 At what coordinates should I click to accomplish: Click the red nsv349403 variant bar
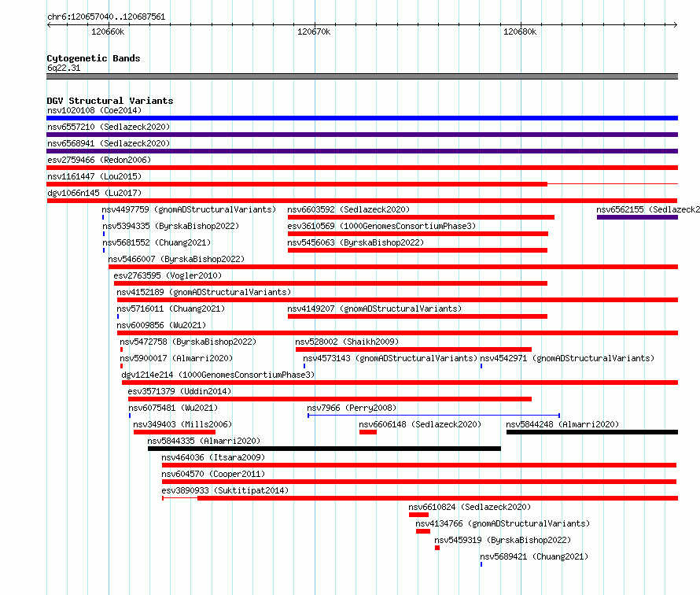click(175, 432)
